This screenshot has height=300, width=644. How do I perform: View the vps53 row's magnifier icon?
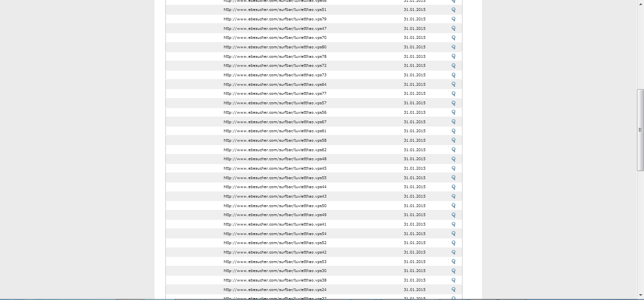click(x=454, y=262)
